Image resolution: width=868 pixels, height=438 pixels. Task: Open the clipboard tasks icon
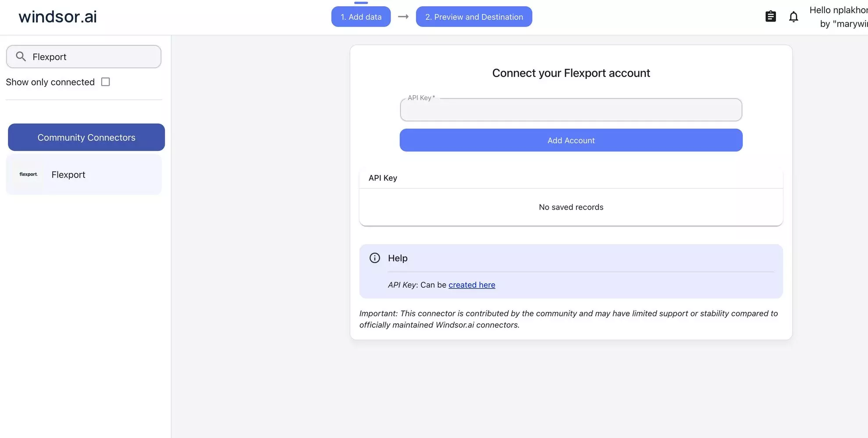pyautogui.click(x=771, y=16)
